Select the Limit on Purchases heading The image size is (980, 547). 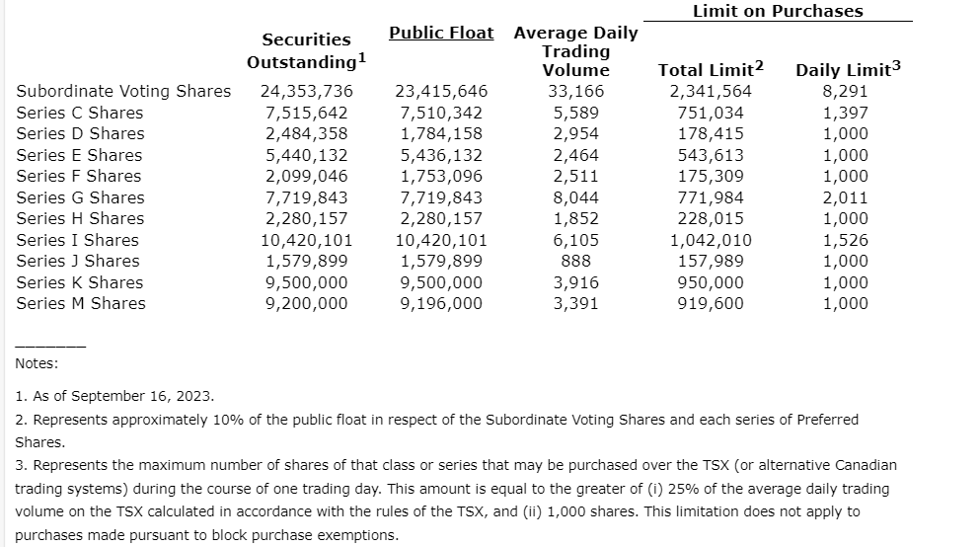[778, 11]
